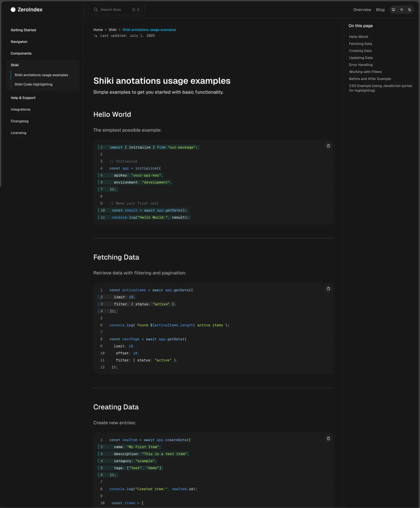Click the search magnifier icon
The height and width of the screenshot is (508, 420).
pyautogui.click(x=96, y=10)
